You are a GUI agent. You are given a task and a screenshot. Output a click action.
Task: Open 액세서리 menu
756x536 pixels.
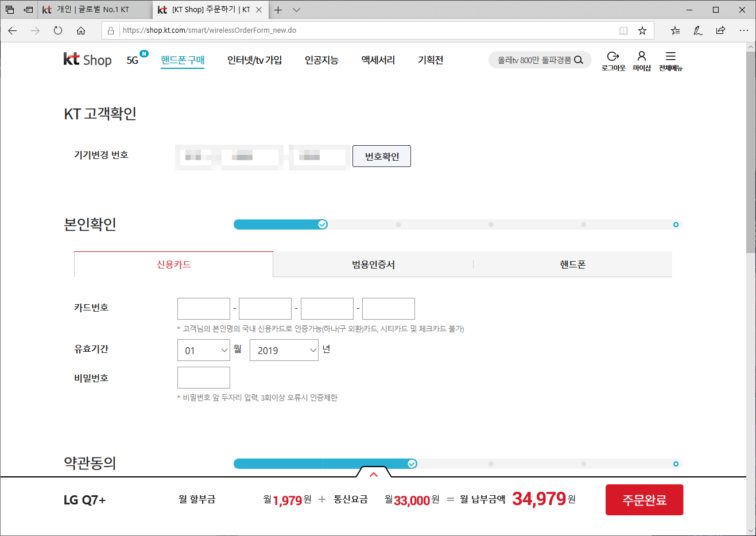pos(378,60)
